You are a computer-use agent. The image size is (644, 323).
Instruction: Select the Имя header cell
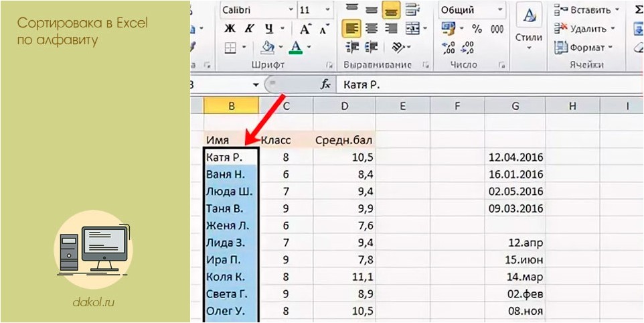[231, 140]
